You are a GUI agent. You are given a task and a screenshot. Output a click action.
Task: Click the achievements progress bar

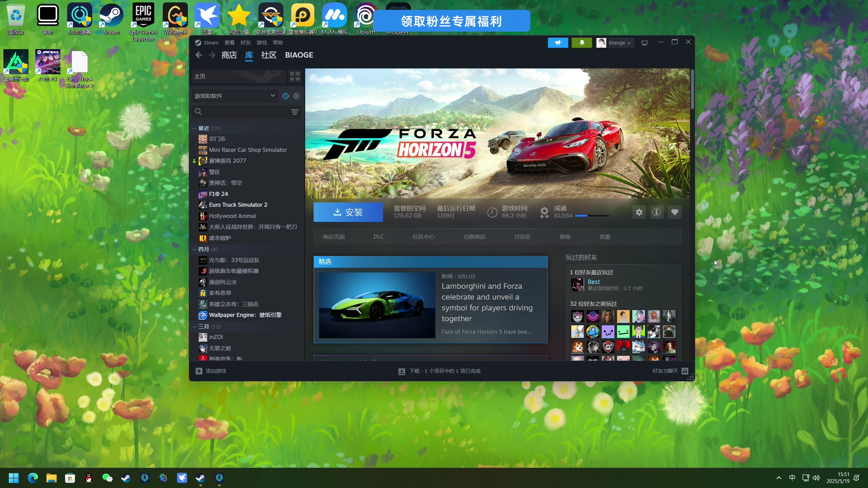[x=592, y=216]
